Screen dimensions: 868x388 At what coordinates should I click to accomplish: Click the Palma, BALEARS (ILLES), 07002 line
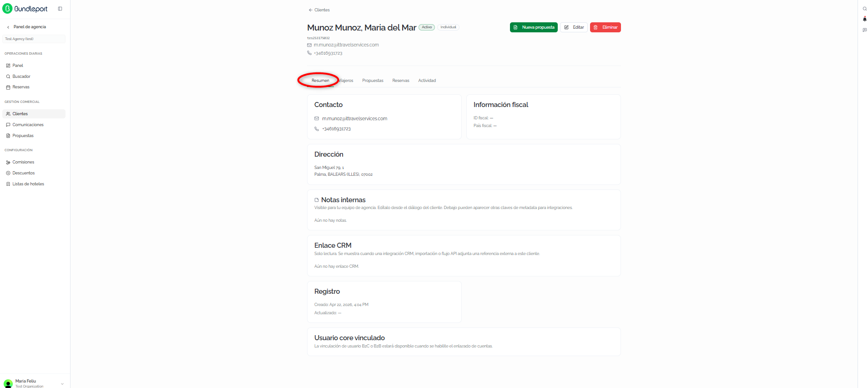[343, 174]
